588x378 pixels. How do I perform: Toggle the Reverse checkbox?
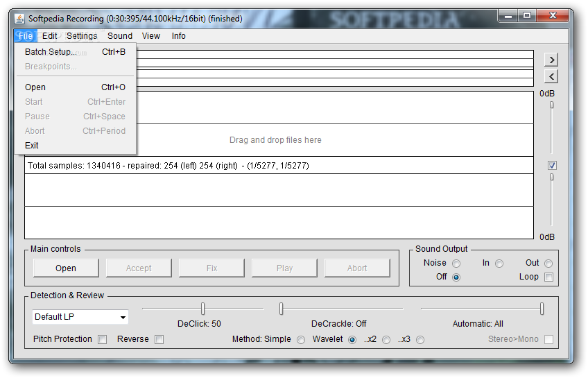[159, 339]
